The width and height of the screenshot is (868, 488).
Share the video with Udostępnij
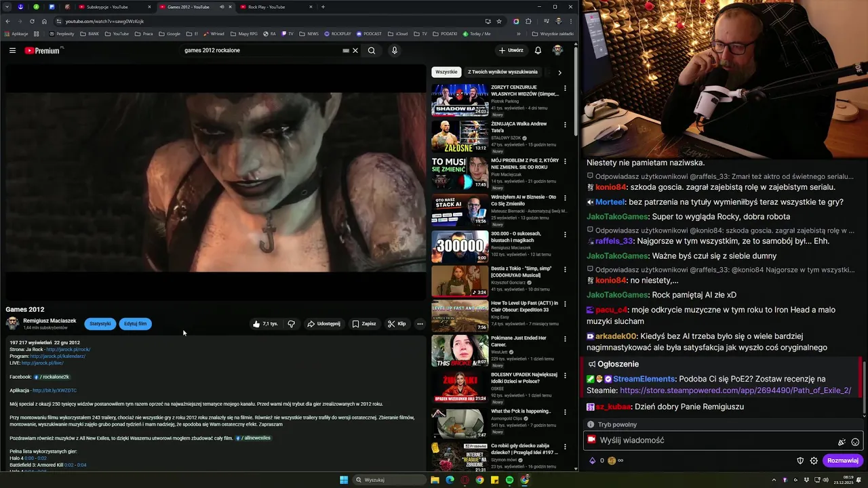323,324
